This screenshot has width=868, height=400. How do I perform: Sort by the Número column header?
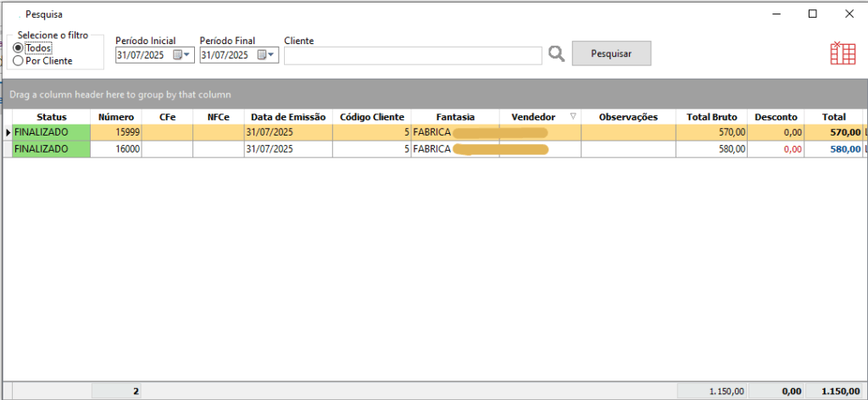coord(115,117)
